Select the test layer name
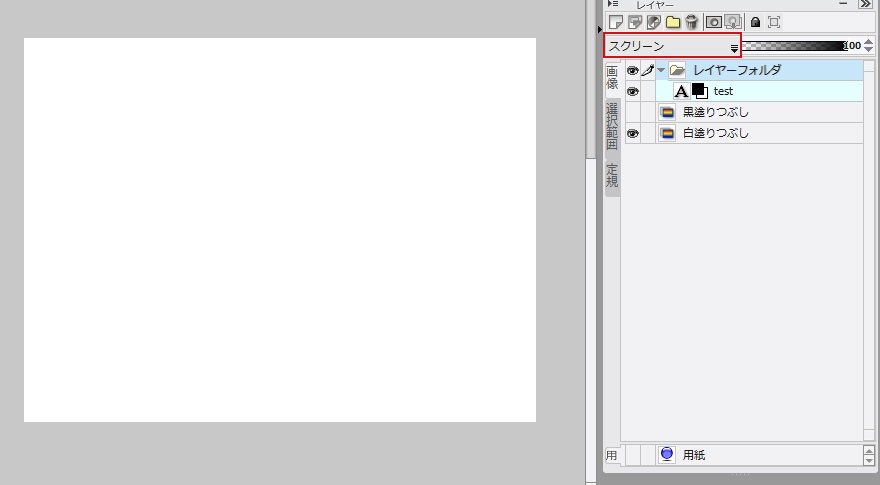 pos(723,91)
